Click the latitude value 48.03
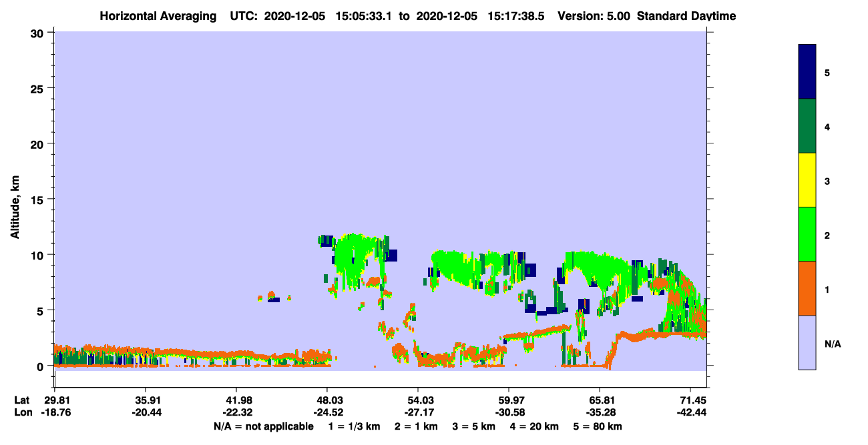This screenshot has height=445, width=868. pyautogui.click(x=327, y=400)
